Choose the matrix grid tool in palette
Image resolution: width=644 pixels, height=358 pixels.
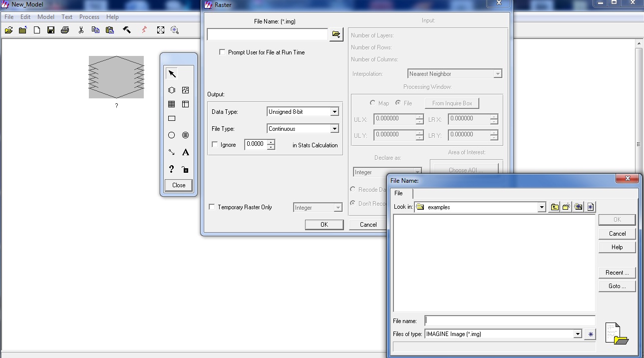(172, 104)
